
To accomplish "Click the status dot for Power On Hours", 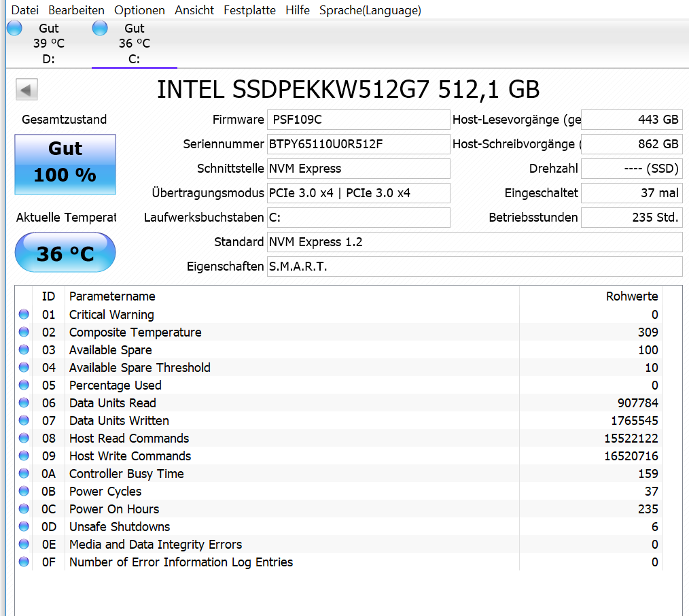I will pyautogui.click(x=24, y=509).
